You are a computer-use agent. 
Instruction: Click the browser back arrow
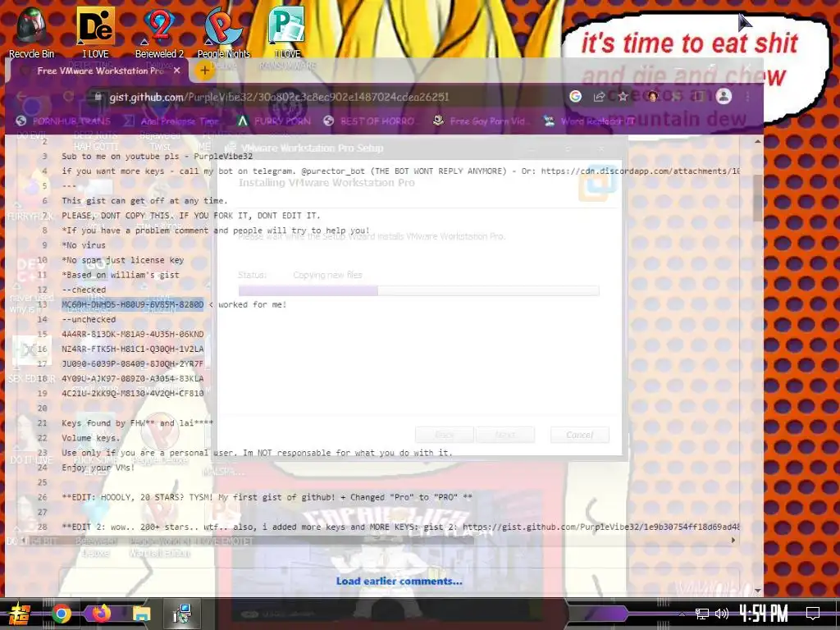pyautogui.click(x=21, y=97)
